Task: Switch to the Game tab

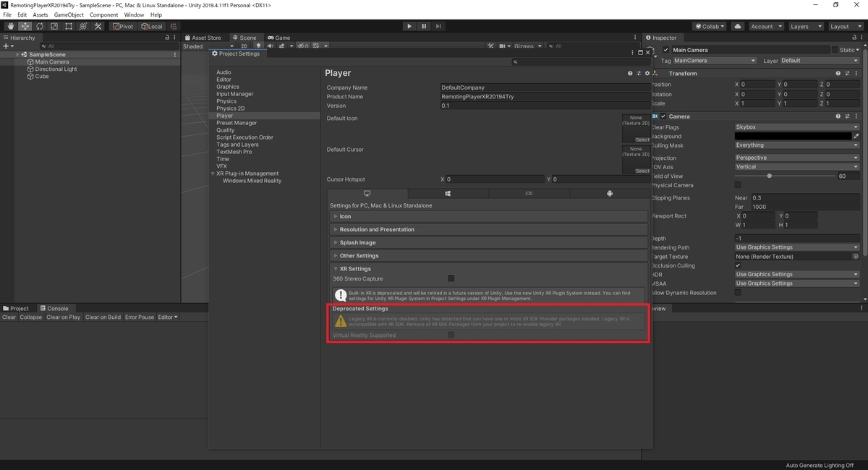Action: pyautogui.click(x=278, y=38)
